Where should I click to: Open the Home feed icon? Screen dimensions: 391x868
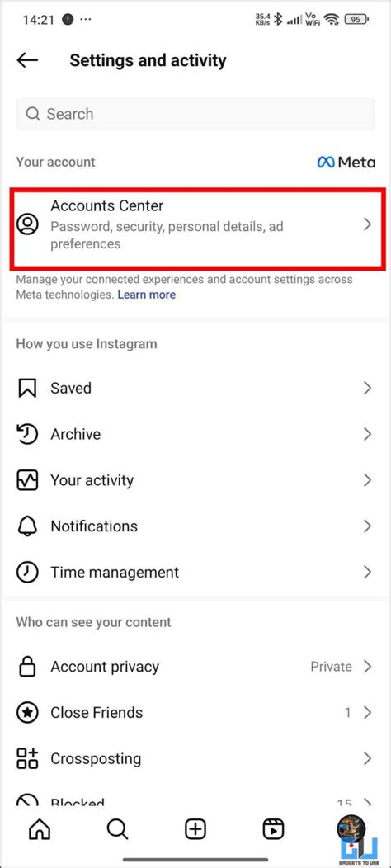(x=40, y=828)
